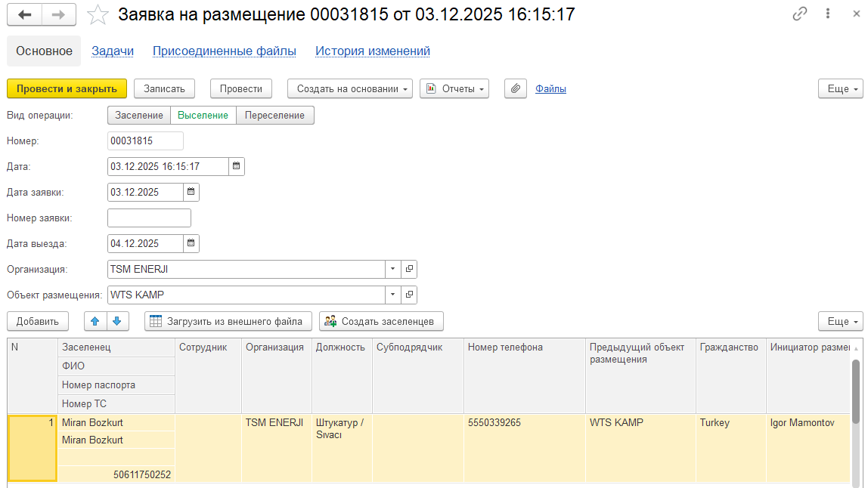The width and height of the screenshot is (868, 488).
Task: Select Переселение operation type
Action: tap(274, 115)
